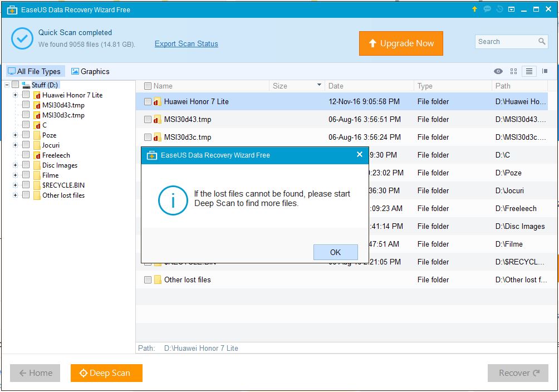Image resolution: width=559 pixels, height=392 pixels.
Task: Select the All File Types tab
Action: 35,71
